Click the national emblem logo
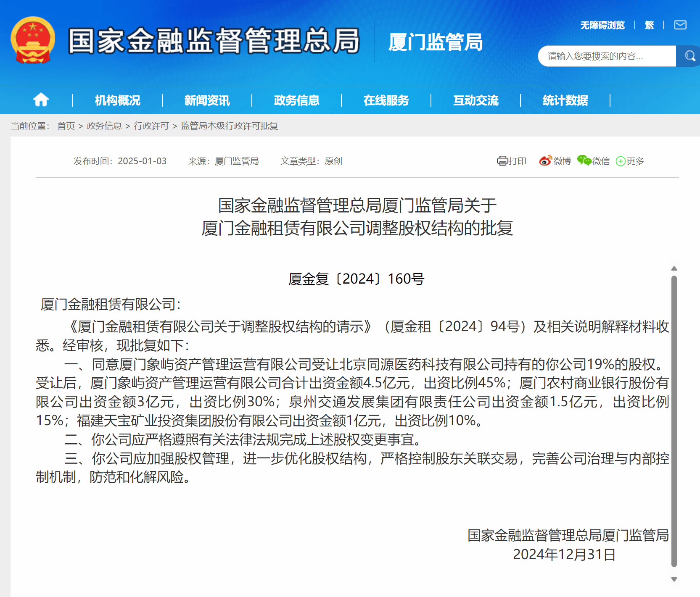The height and width of the screenshot is (597, 700). click(x=33, y=40)
